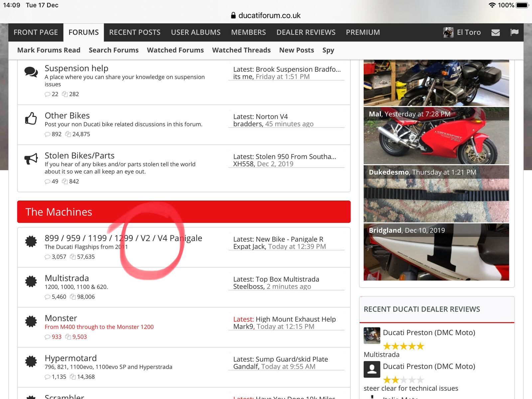Screen dimensions: 532x399
Task: Open the 899 / 959 / 1199 Panigale forum
Action: tap(123, 238)
